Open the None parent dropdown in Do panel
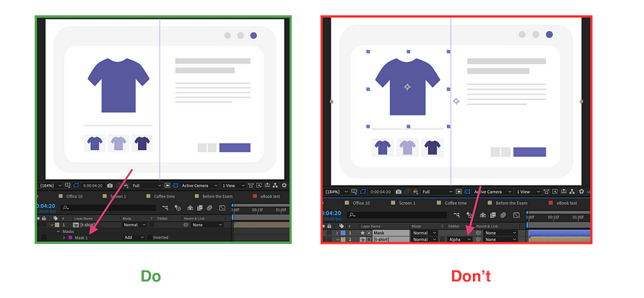This screenshot has height=298, width=644. click(x=207, y=224)
